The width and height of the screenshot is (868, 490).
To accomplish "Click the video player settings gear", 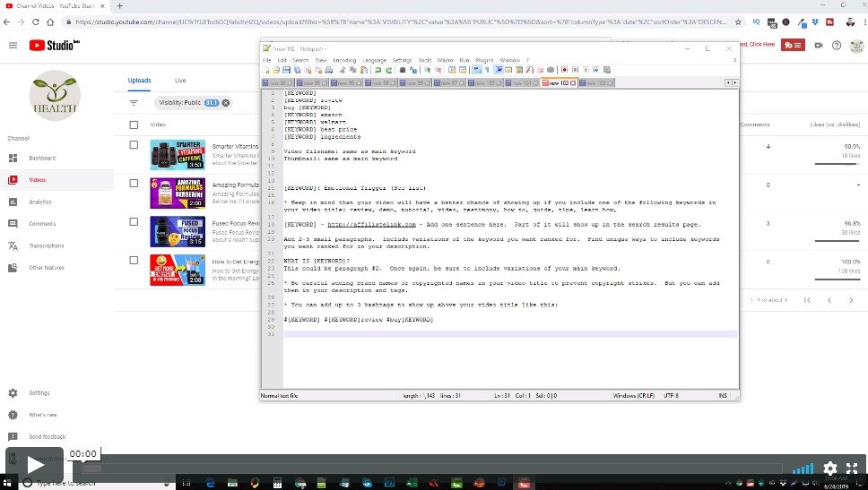I will (x=830, y=468).
